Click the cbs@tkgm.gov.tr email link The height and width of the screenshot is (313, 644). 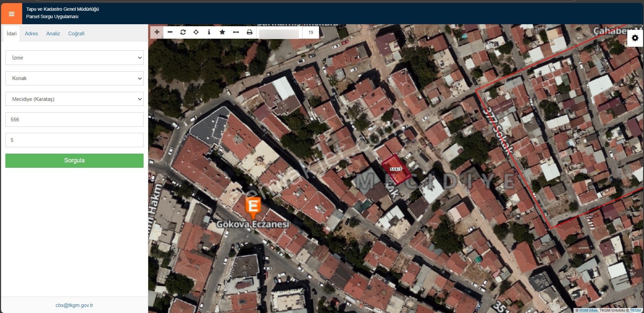[74, 305]
